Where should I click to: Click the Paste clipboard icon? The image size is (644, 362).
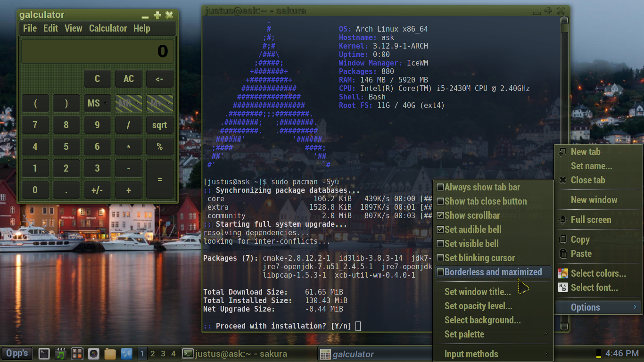(562, 254)
